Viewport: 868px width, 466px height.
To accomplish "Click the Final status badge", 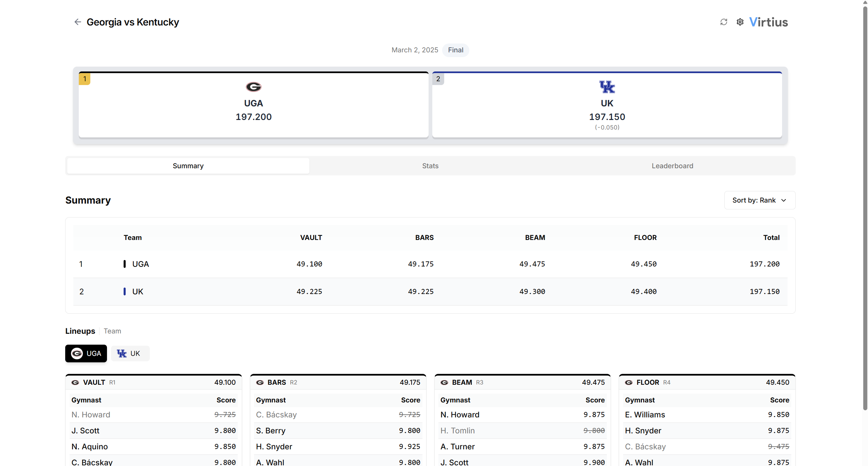I will click(x=455, y=50).
